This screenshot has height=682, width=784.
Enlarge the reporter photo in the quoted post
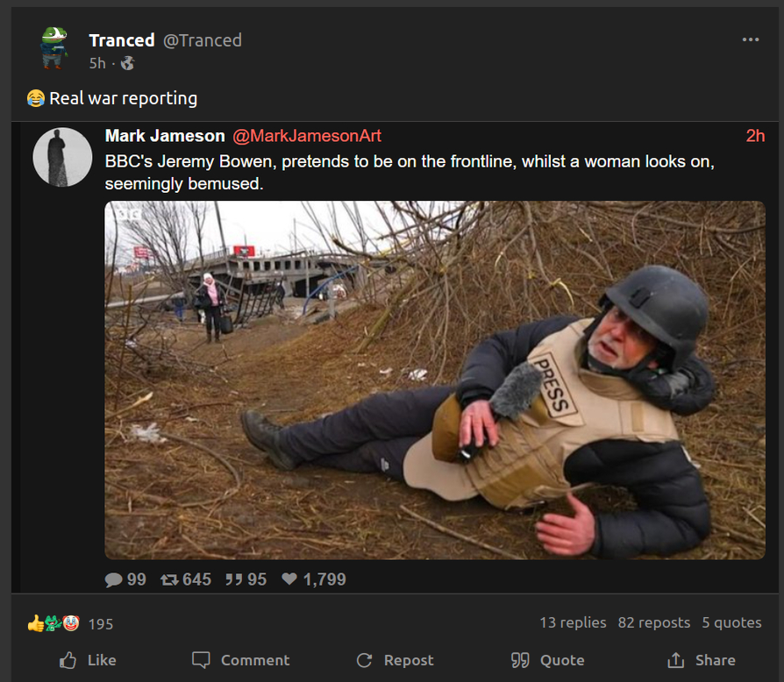point(434,380)
